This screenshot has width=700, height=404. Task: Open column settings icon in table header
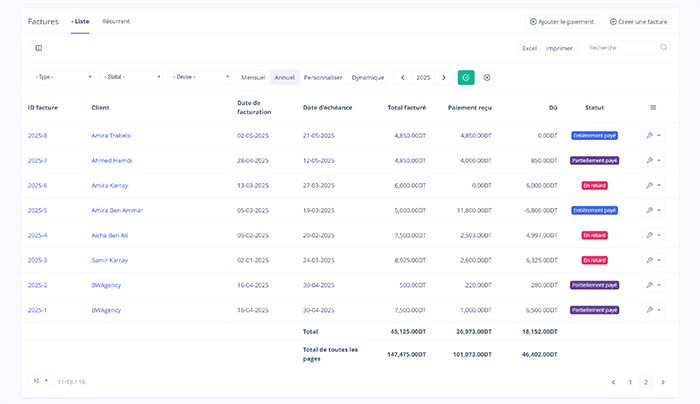pos(653,108)
